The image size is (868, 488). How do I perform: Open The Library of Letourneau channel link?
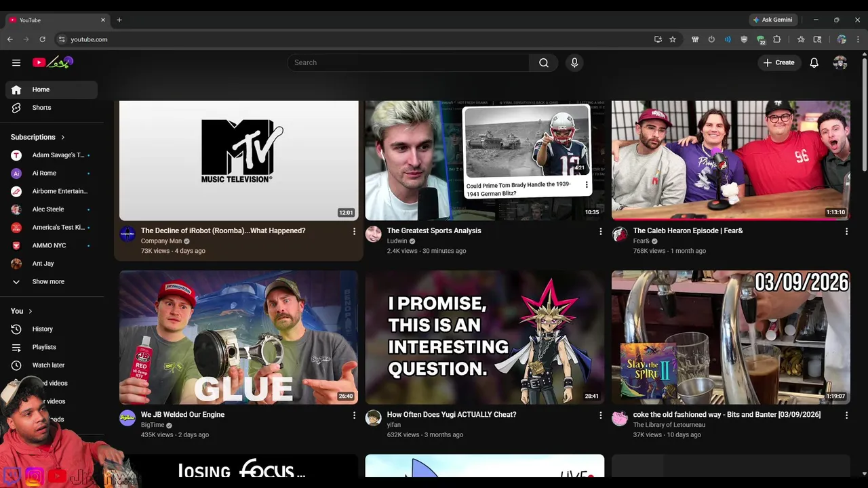[x=669, y=425]
